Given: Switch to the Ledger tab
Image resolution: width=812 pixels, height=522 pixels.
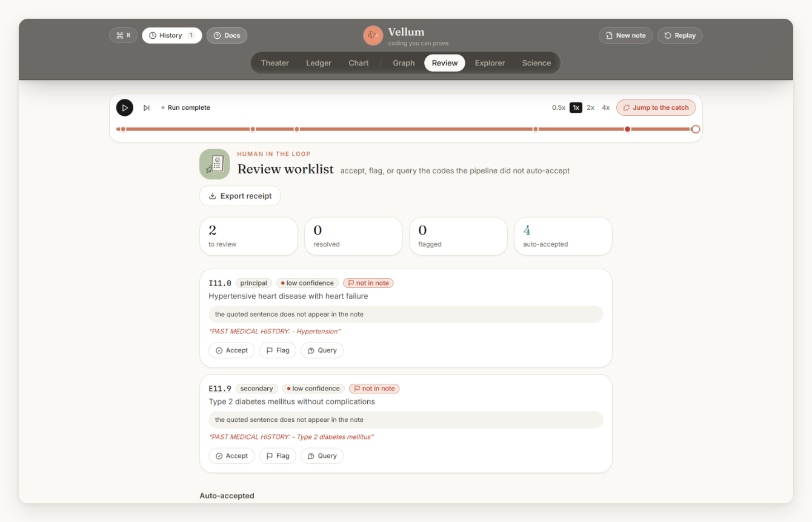Looking at the screenshot, I should pyautogui.click(x=319, y=63).
